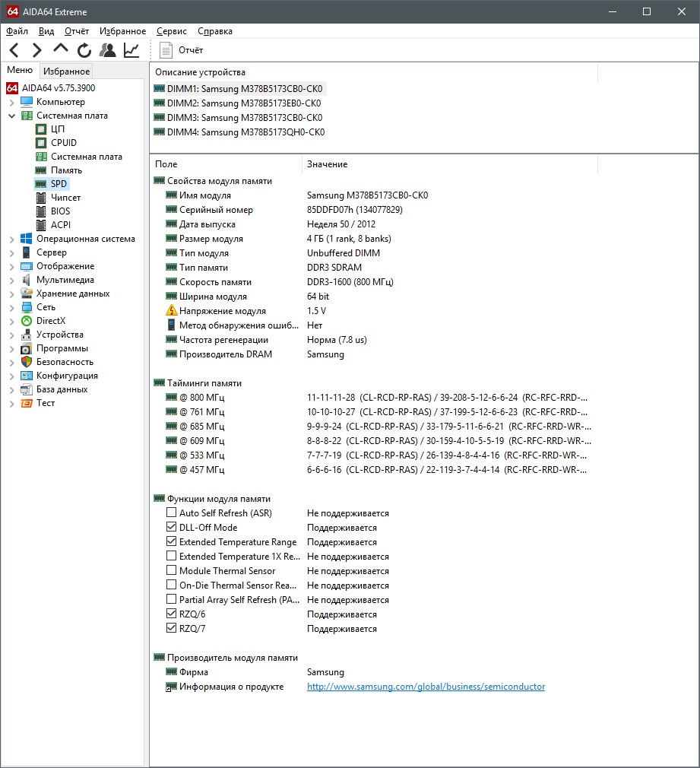This screenshot has width=700, height=768.
Task: Click the Значение column header
Action: click(327, 164)
